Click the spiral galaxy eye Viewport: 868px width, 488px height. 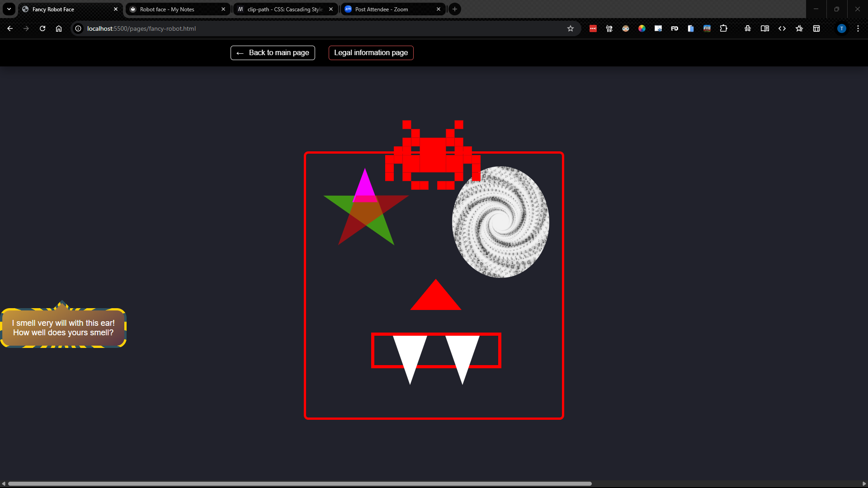pyautogui.click(x=500, y=222)
